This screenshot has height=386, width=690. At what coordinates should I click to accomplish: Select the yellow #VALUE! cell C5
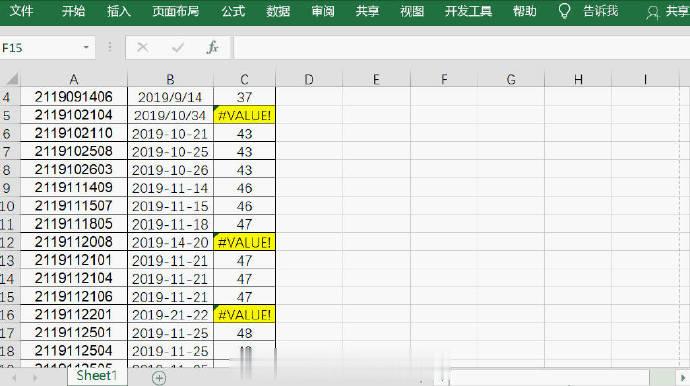pyautogui.click(x=245, y=115)
